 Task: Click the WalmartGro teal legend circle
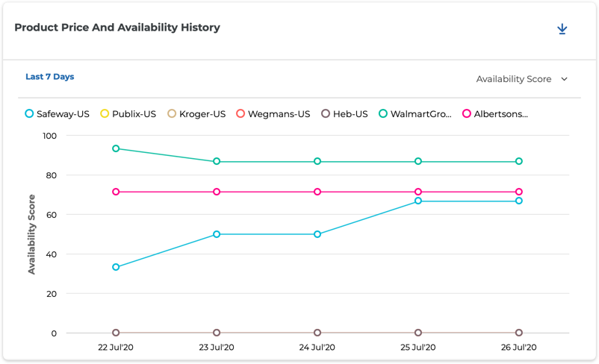(383, 114)
